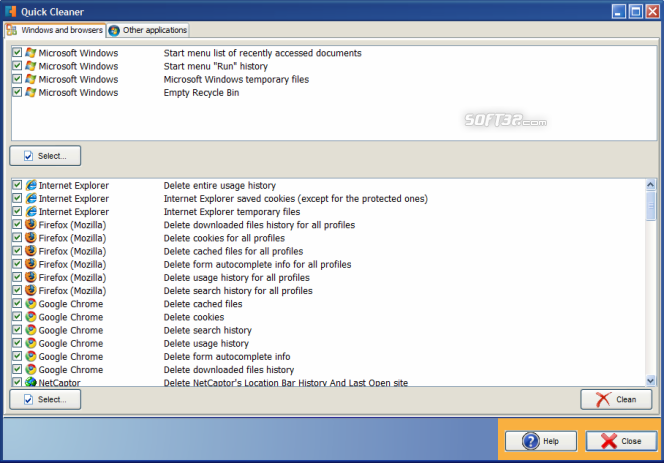This screenshot has height=463, width=664.
Task: Select NetCaptor's Location Bar History description text
Action: [x=286, y=383]
